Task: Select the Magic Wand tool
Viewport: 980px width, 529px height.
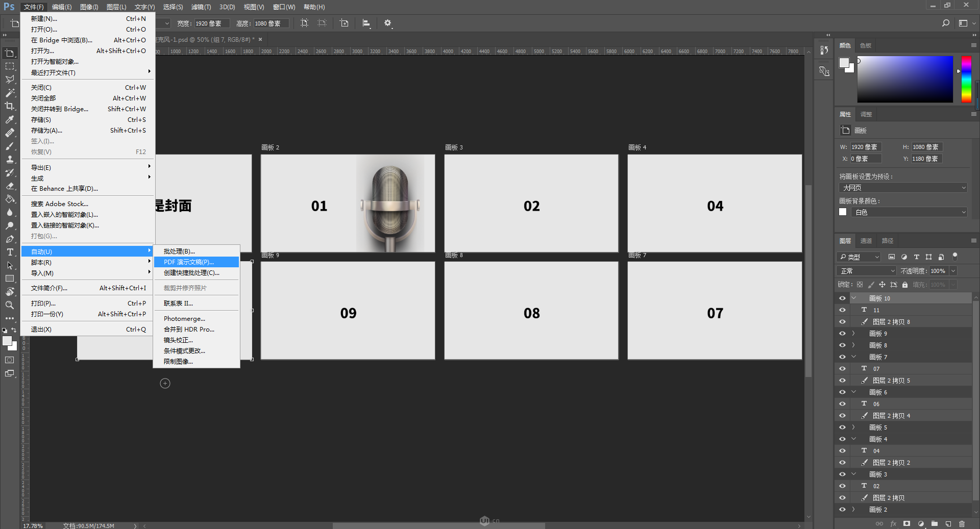Action: pos(10,93)
